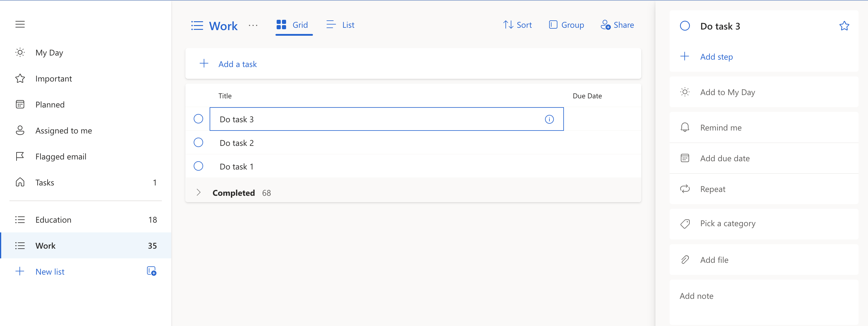Expand the Completed section
Image resolution: width=868 pixels, height=326 pixels.
click(198, 193)
